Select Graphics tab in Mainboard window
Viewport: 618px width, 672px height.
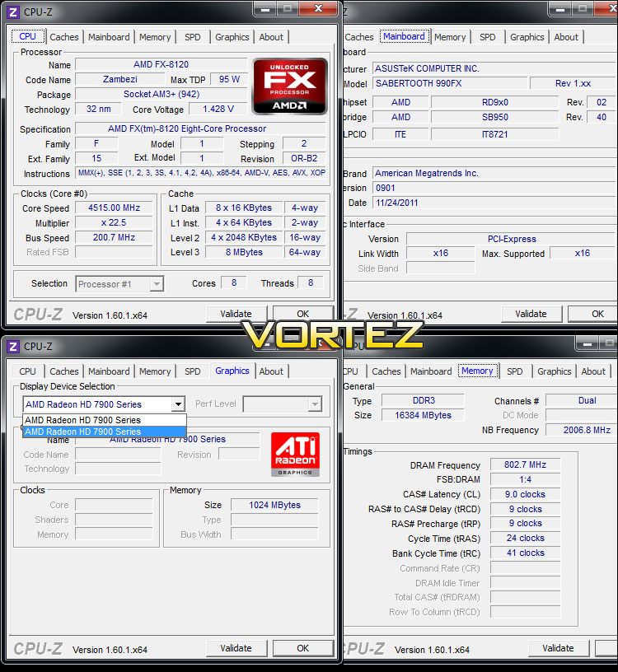click(527, 37)
